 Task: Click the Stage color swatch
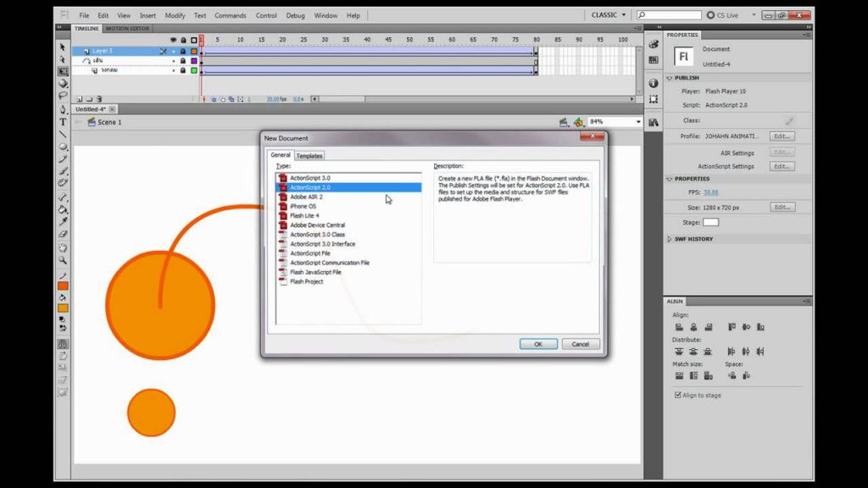[x=711, y=223]
